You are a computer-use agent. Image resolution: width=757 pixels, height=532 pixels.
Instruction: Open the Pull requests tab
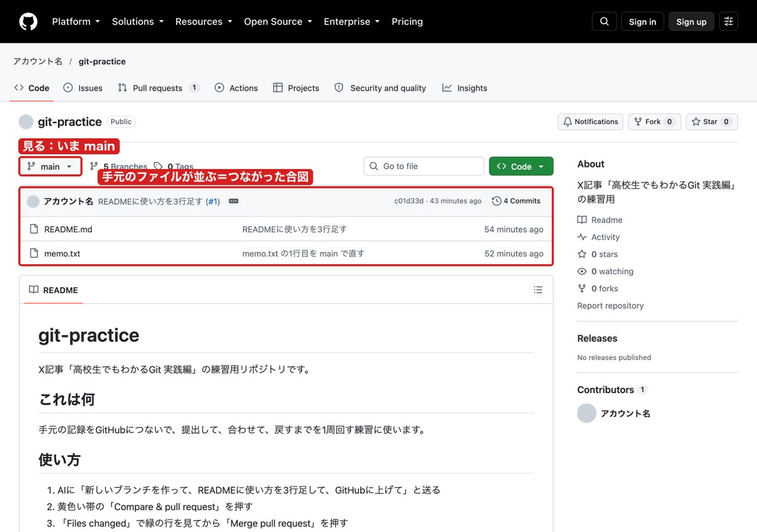(x=159, y=88)
